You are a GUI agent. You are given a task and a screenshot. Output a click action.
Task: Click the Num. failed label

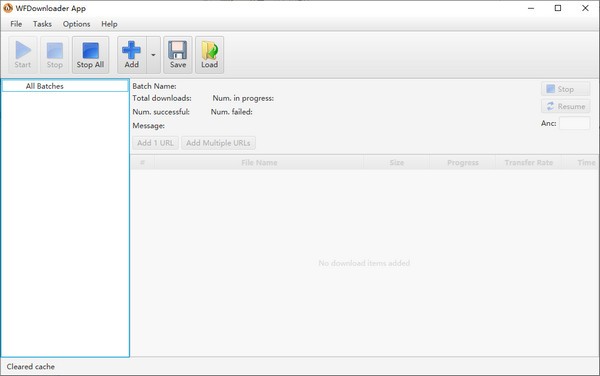coord(232,112)
